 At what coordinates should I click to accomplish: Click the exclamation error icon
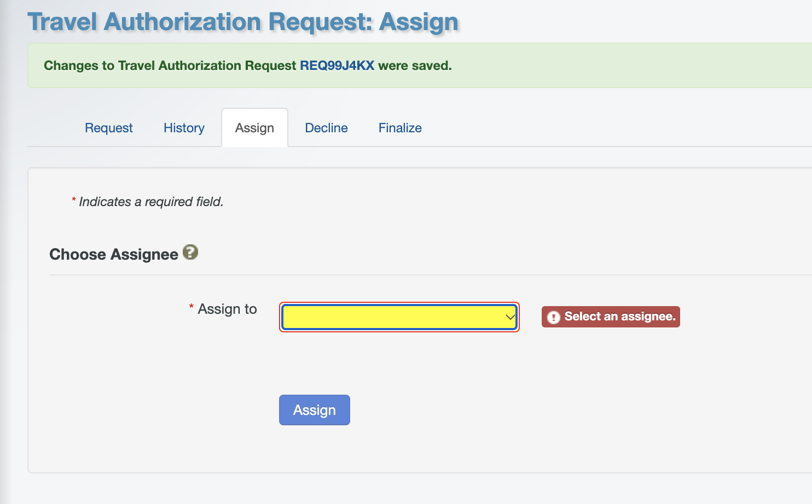[554, 317]
